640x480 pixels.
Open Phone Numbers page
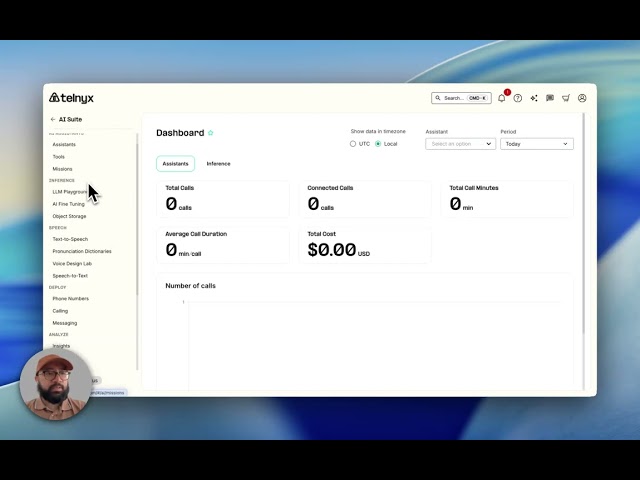coord(71,299)
